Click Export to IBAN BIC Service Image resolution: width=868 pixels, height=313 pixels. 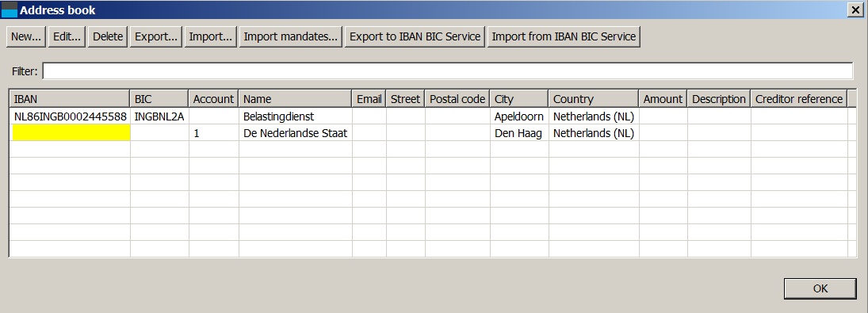point(415,36)
